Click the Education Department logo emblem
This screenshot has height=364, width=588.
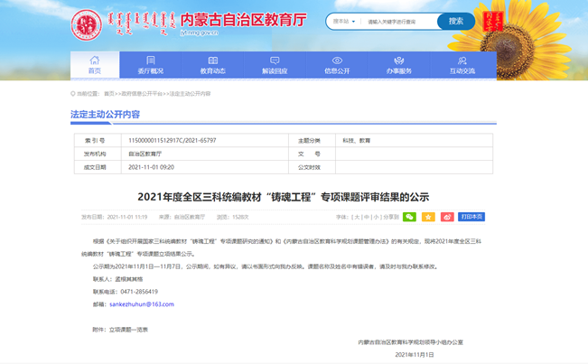88,23
